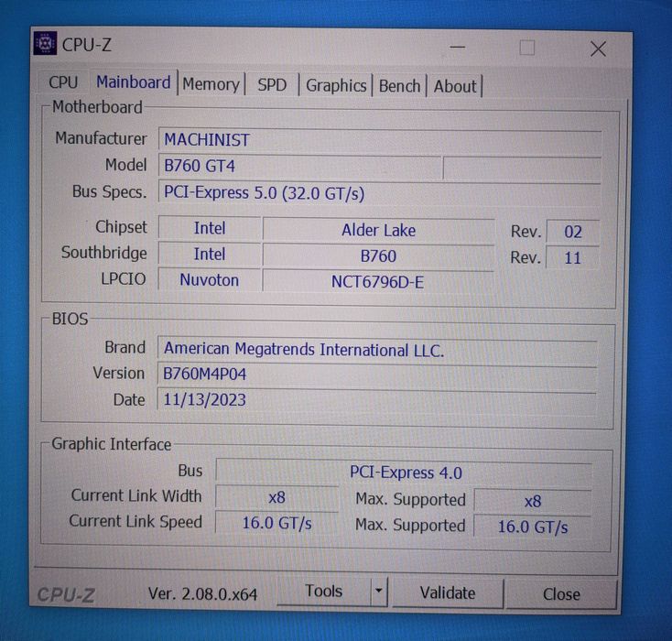Screen dimensions: 672x641
Task: Click the Current Link Width x8 value
Action: click(x=276, y=497)
